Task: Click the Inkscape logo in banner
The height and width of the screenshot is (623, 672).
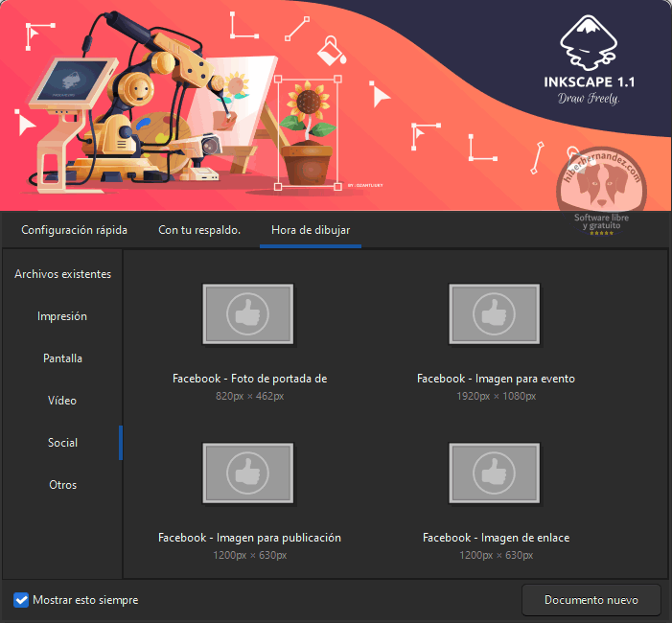Action: (589, 43)
